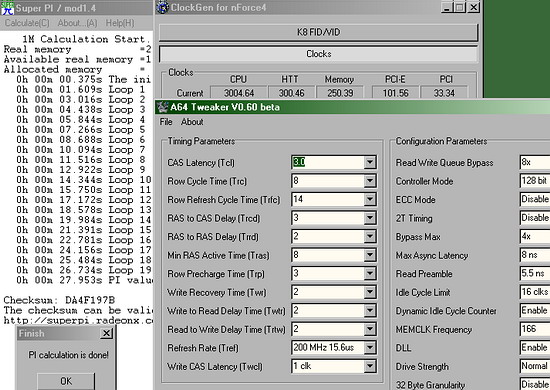Expand the Read to Write Delay (Trtw) dropdown
Viewport: 550px width, 390px height.
click(370, 329)
